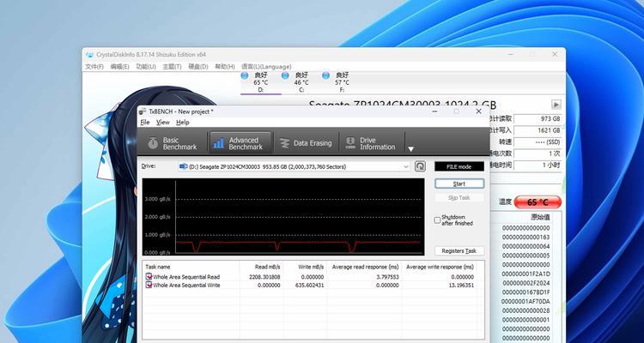Click the Data Erasing icon

coord(284,143)
